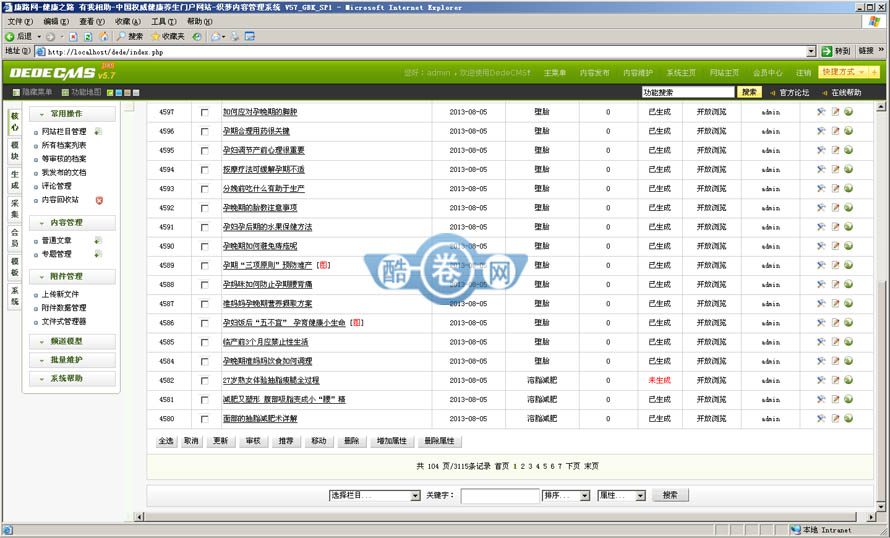Open the 查看(V) menu
Image resolution: width=890 pixels, height=538 pixels.
click(x=91, y=22)
